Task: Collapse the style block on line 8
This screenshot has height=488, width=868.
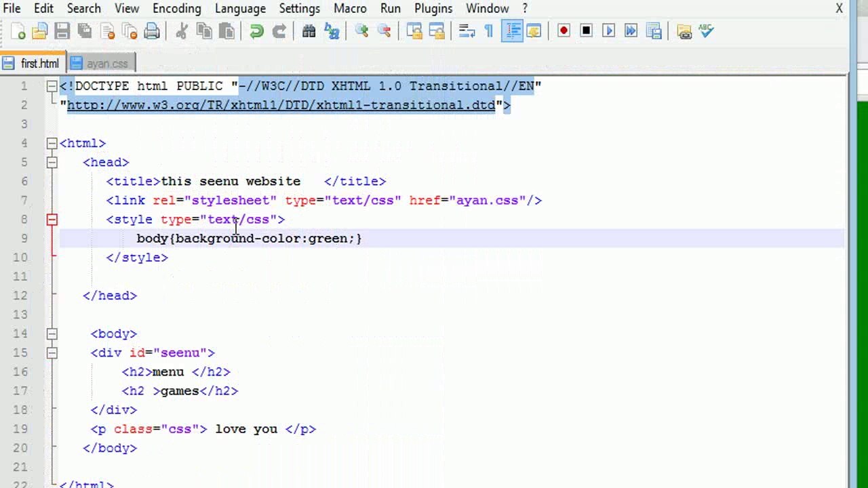Action: pyautogui.click(x=52, y=220)
